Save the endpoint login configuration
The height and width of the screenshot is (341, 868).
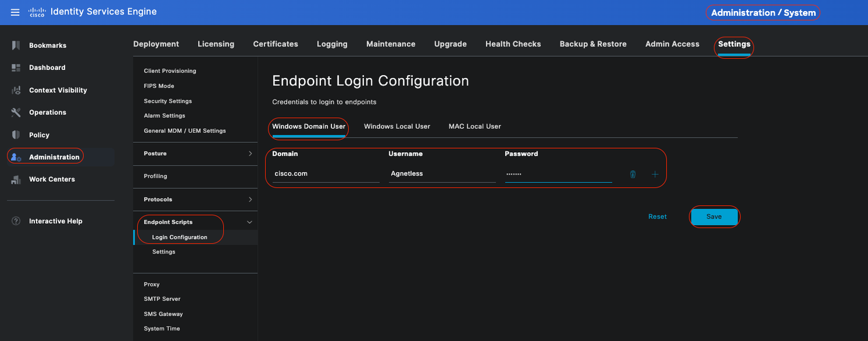pos(714,217)
